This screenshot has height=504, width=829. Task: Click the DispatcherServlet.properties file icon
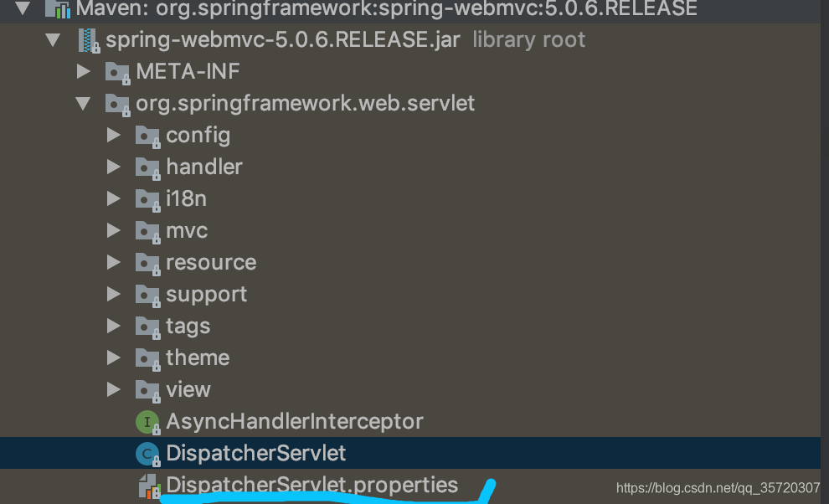coord(147,485)
